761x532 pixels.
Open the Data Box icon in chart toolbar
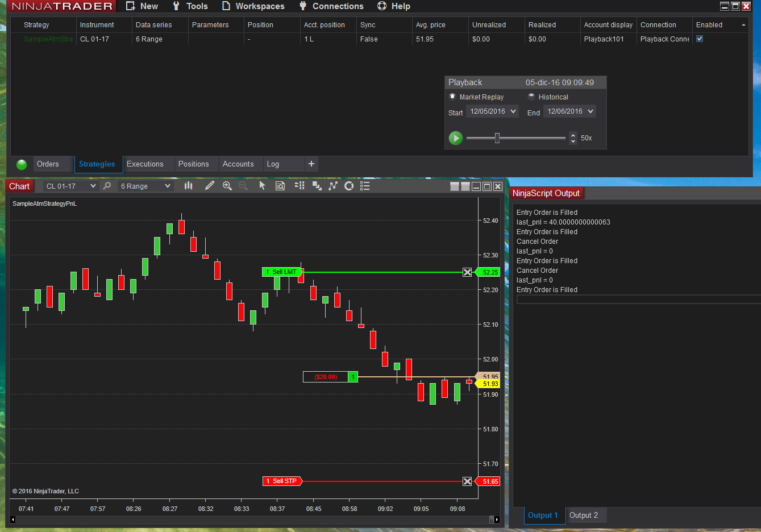point(280,186)
